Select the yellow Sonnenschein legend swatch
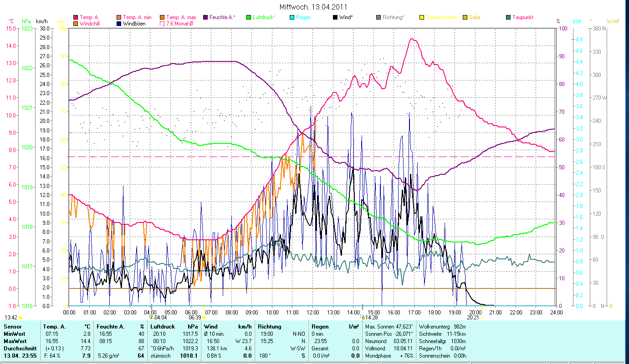This screenshot has height=364, width=629. point(422,18)
